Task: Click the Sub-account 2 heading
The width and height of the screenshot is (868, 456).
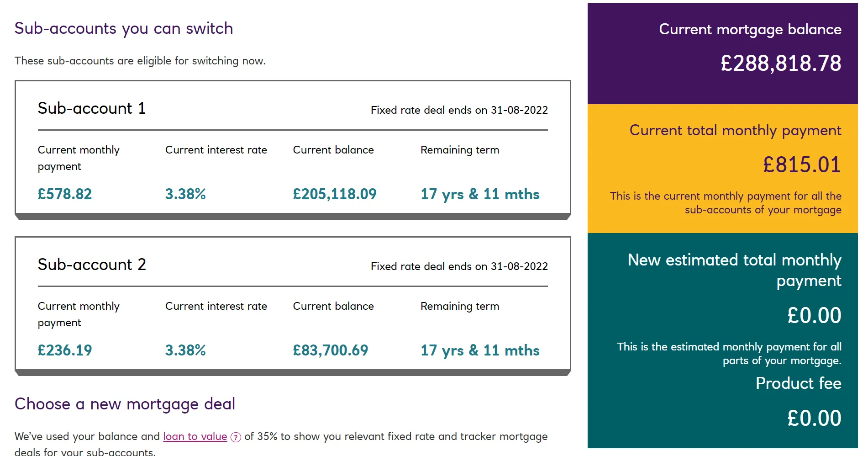Action: 92,265
